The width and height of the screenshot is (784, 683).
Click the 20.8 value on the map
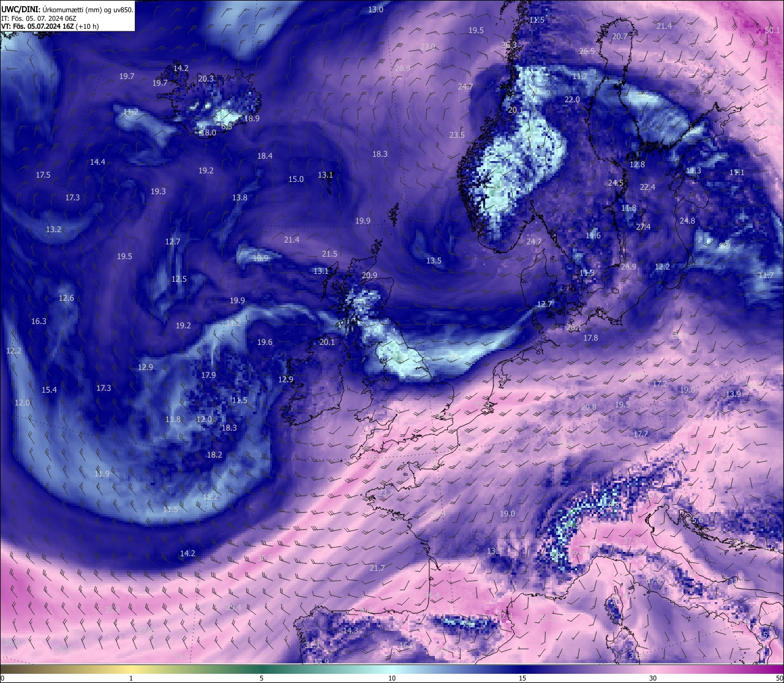pyautogui.click(x=589, y=407)
